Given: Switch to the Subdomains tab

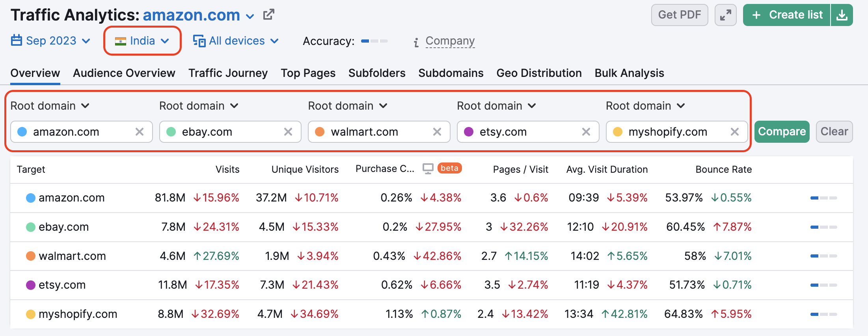Looking at the screenshot, I should 451,73.
